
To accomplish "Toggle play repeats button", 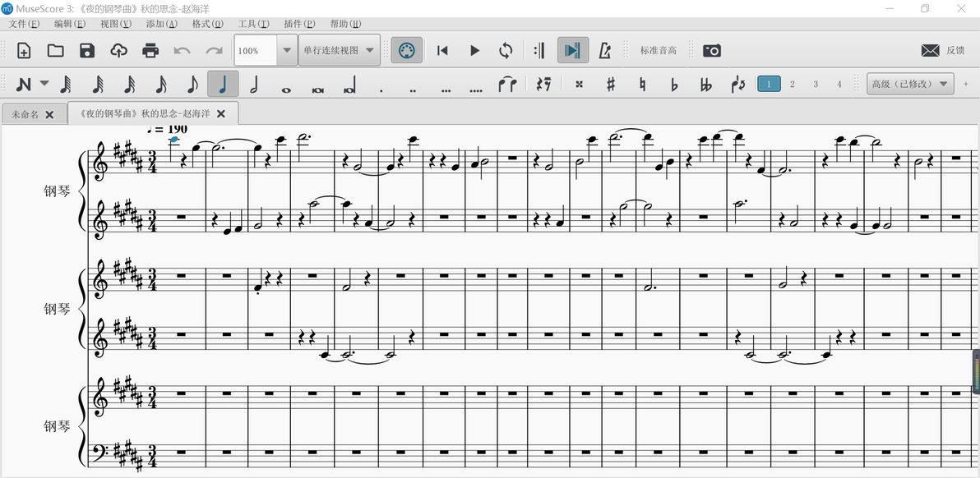I will coord(540,51).
